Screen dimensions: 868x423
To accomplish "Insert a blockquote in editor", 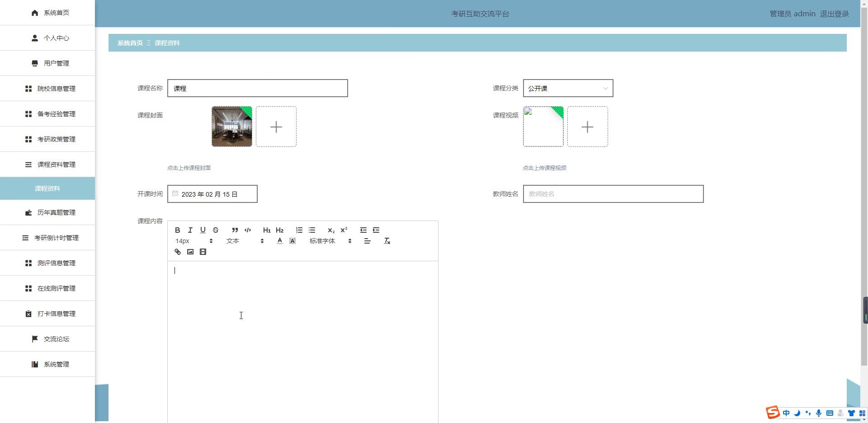I will [235, 230].
